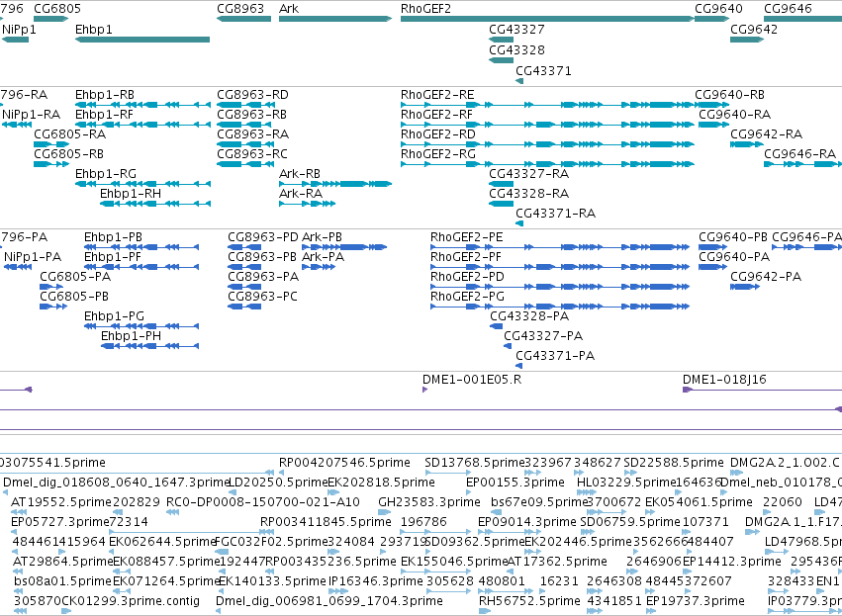Open the CG9642 gene label

pyautogui.click(x=754, y=29)
